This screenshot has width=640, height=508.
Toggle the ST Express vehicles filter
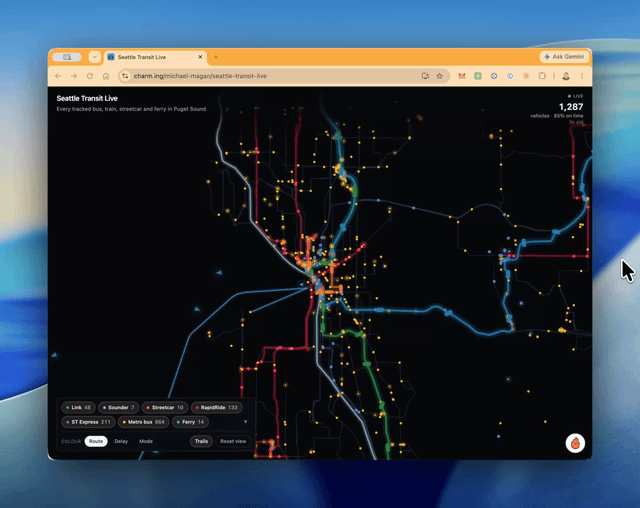pos(88,422)
